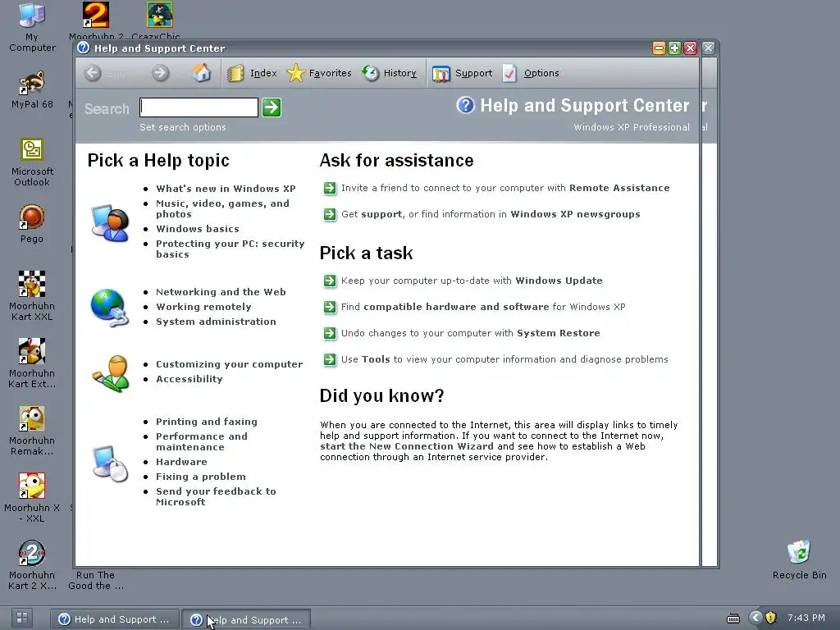Open the Home page icon
Image resolution: width=840 pixels, height=630 pixels.
pos(202,73)
